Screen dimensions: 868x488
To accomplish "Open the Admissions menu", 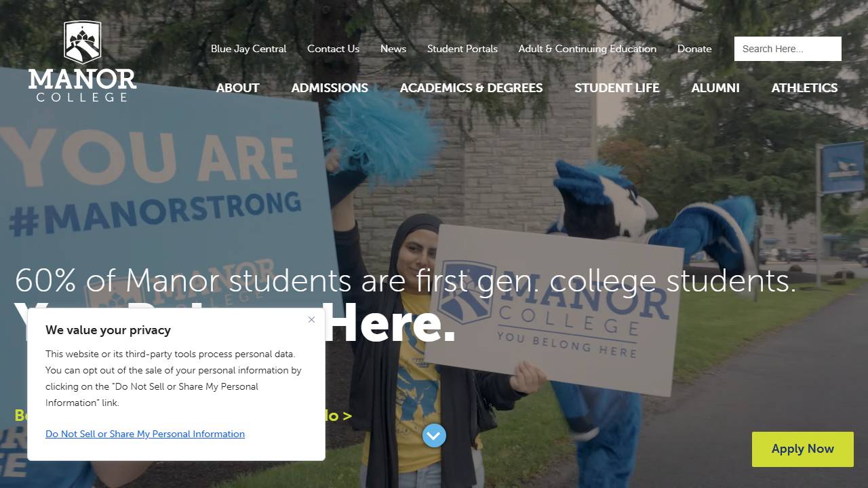I will [330, 88].
